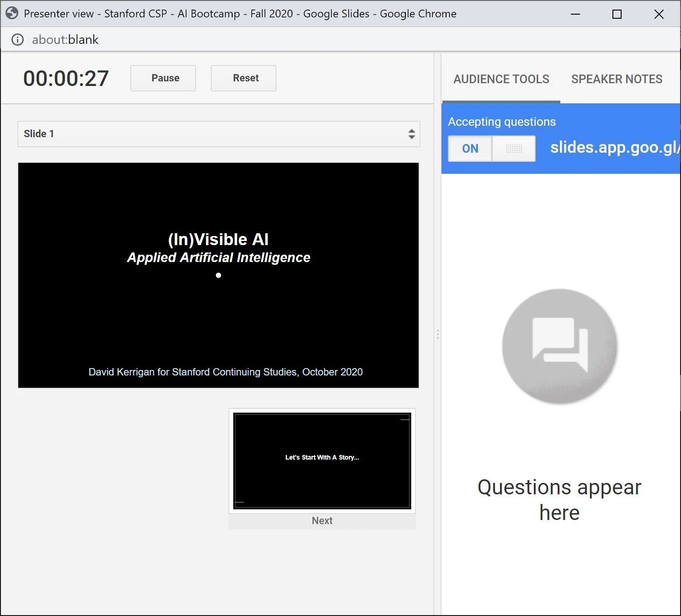Select the Audience Tools tab
Image resolution: width=681 pixels, height=616 pixels.
click(x=501, y=79)
